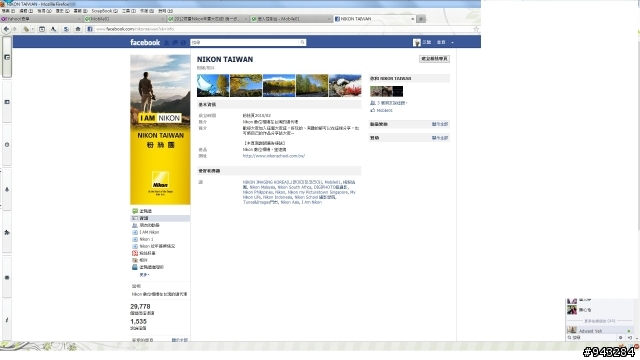Click the Facebook favicon beside the URL
Image resolution: width=640 pixels, height=360 pixels.
[x=90, y=29]
